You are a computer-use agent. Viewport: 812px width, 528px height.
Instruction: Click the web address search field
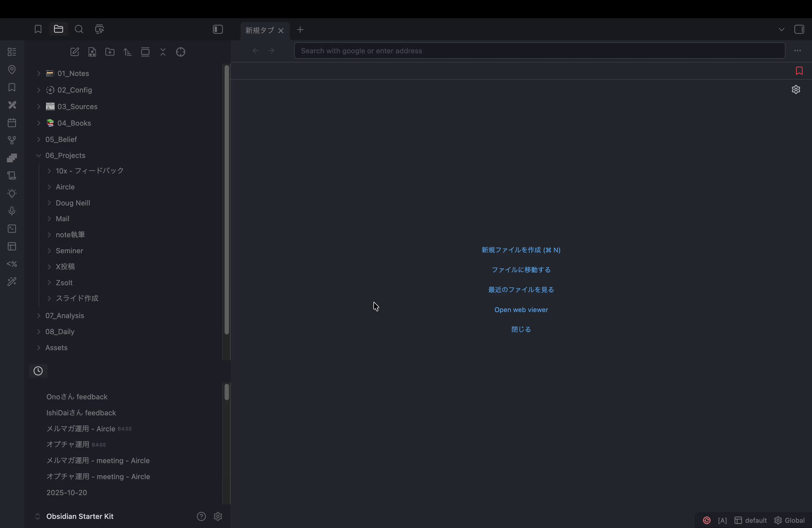pyautogui.click(x=539, y=51)
